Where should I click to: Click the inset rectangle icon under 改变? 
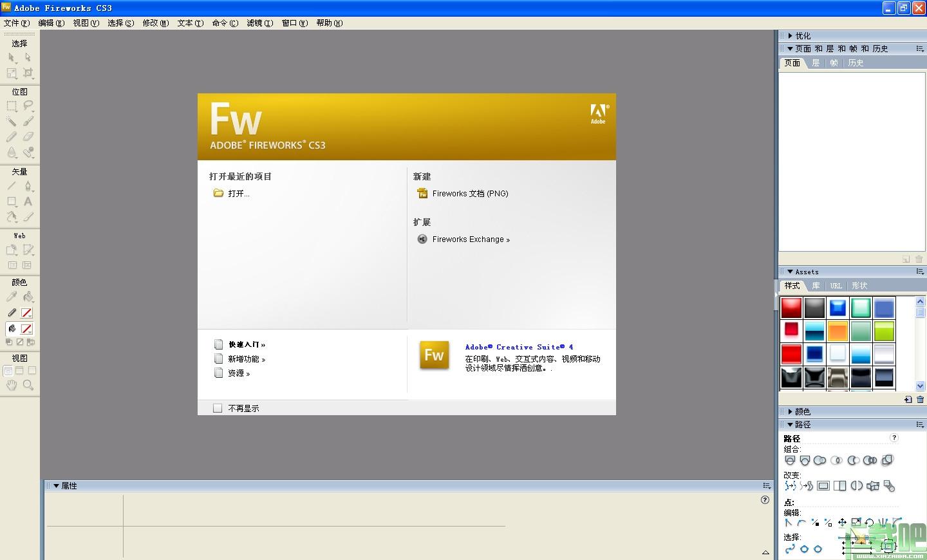(x=823, y=486)
